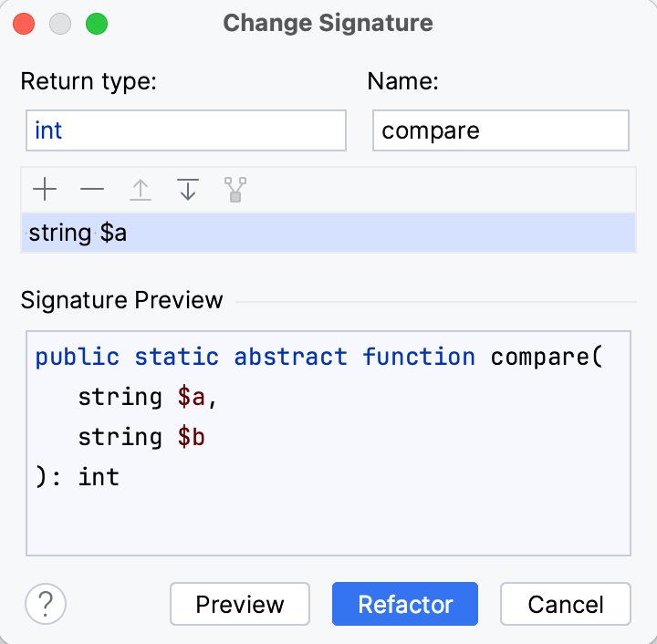Click the Move parameter up arrow
Screen dimensions: 657x644
click(140, 190)
